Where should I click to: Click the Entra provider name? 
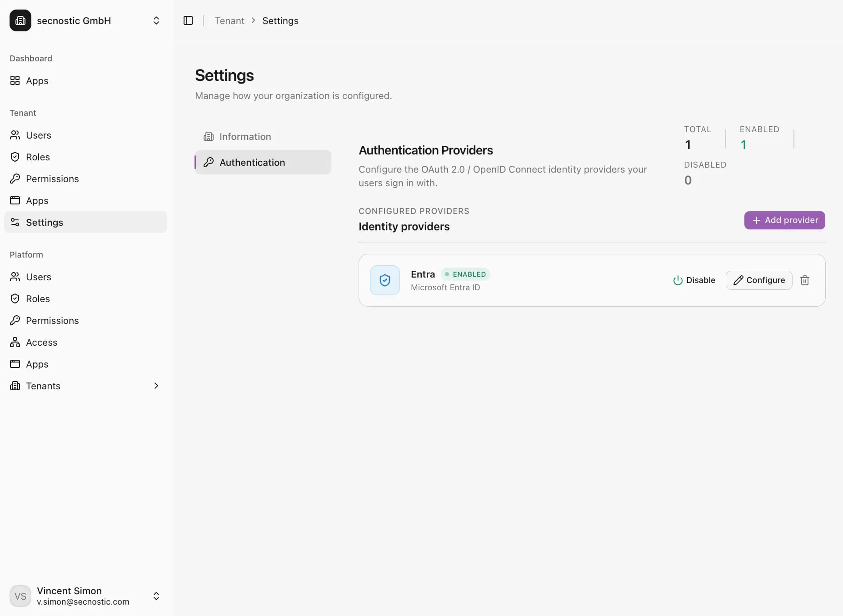click(x=423, y=274)
